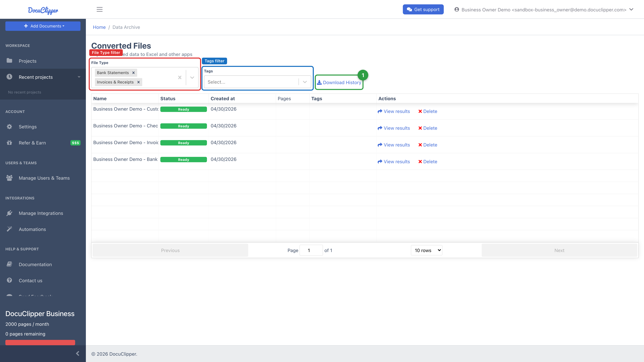Screen dimensions: 644x362
Task: Open the Business Owner Demo account dropdown
Action: [544, 10]
